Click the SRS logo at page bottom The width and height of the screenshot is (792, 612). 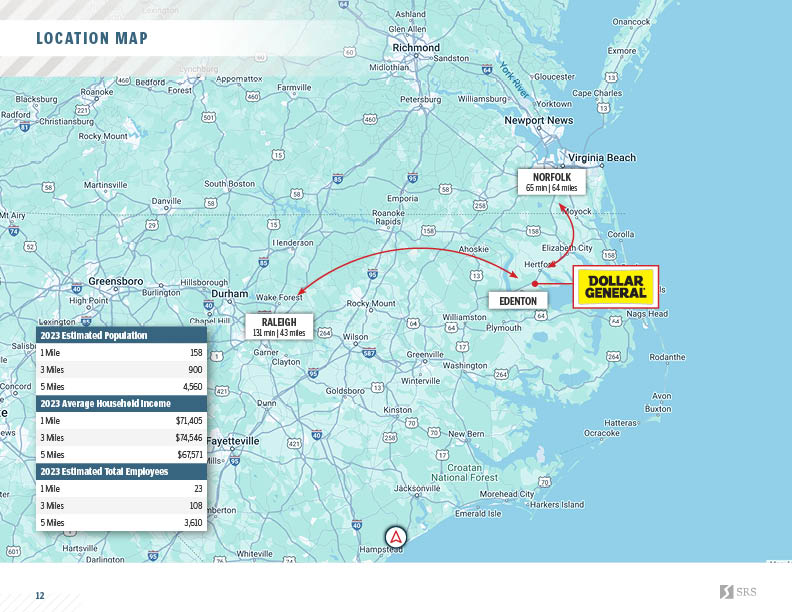[x=738, y=592]
